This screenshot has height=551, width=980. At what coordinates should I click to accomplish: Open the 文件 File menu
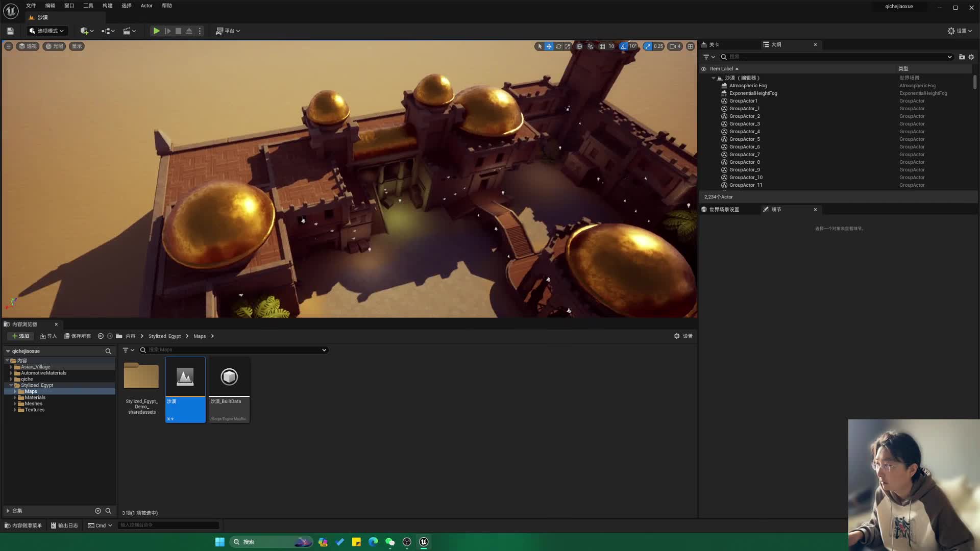coord(31,6)
